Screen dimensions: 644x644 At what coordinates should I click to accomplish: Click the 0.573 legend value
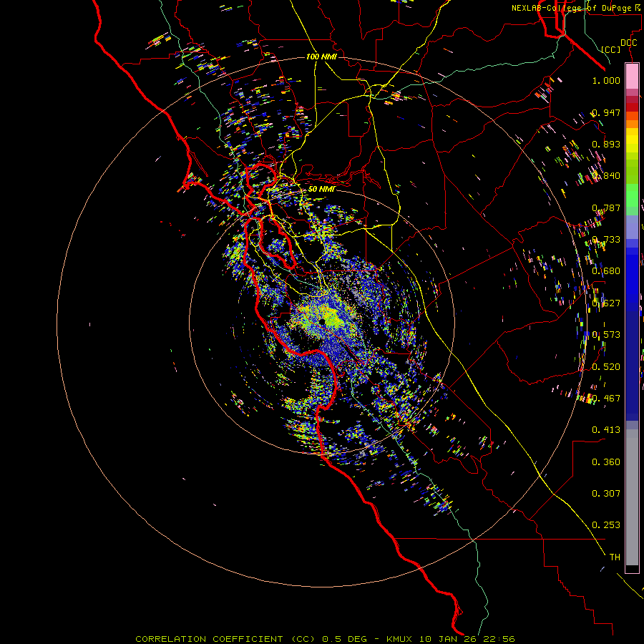(x=606, y=335)
